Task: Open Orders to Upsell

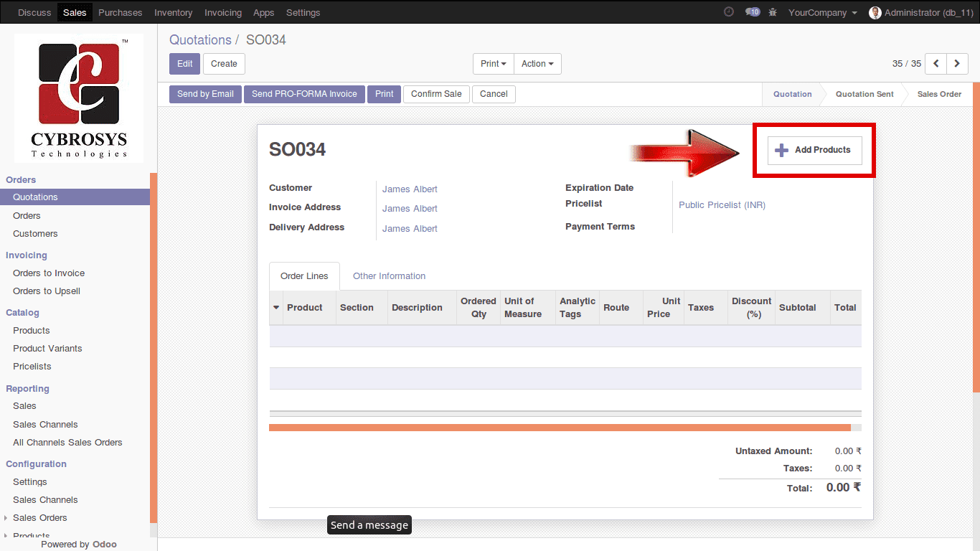Action: [47, 291]
